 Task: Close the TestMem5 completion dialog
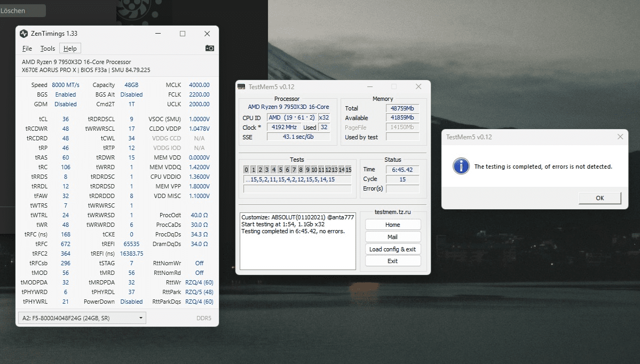(x=620, y=137)
